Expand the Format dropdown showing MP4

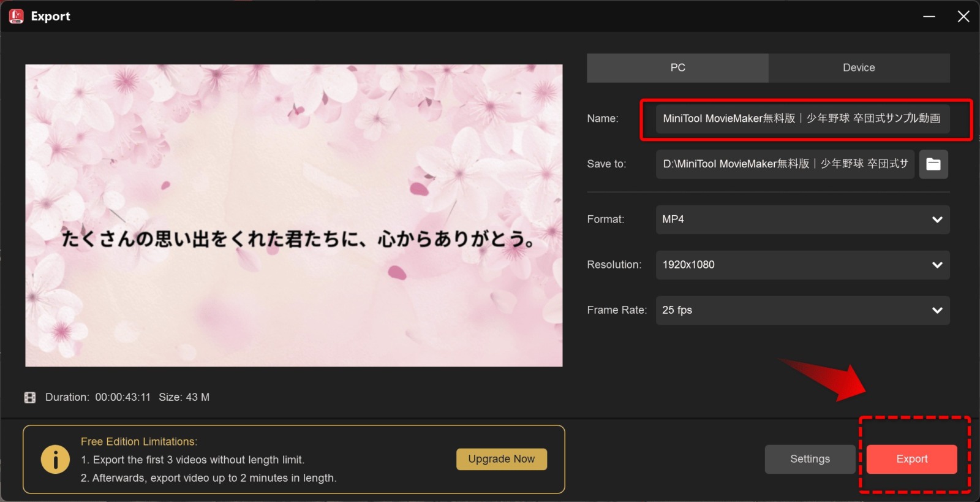pyautogui.click(x=802, y=219)
